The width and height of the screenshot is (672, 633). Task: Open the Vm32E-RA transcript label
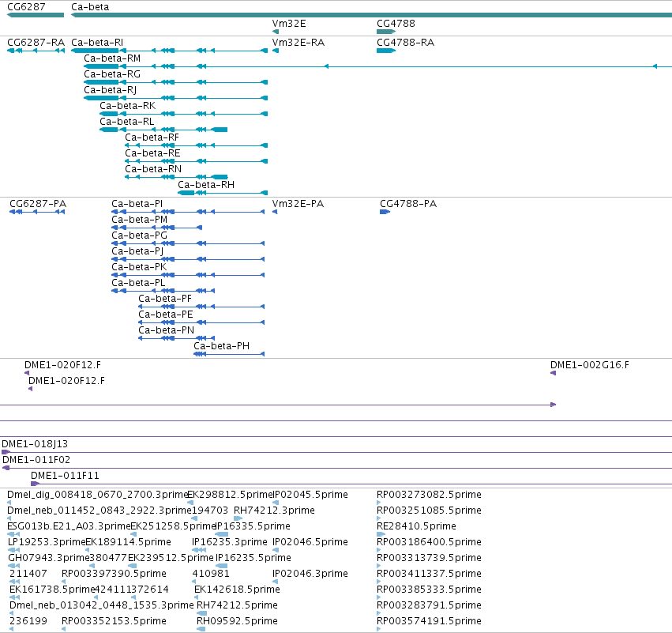pyautogui.click(x=298, y=42)
